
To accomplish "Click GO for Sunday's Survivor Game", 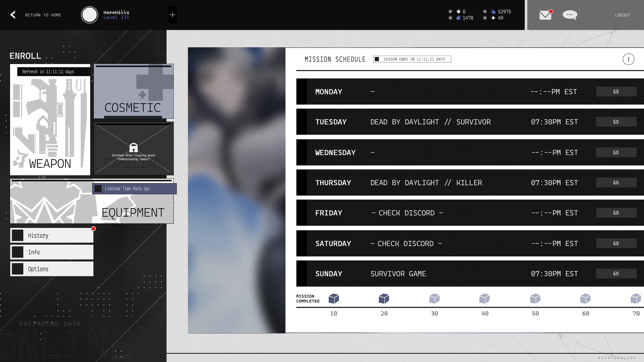I will pos(616,274).
